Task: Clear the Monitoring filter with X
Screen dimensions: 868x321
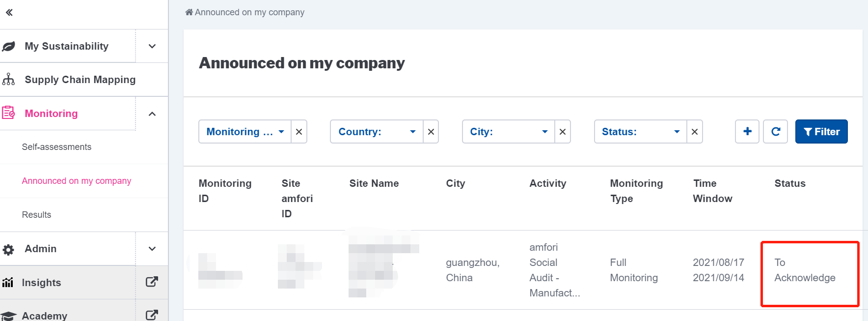Action: 299,132
